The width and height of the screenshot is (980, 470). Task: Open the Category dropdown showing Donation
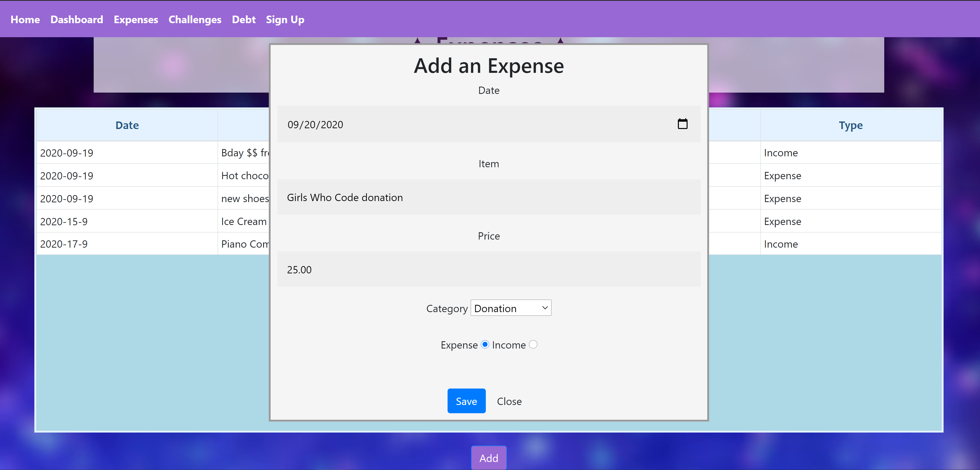point(511,308)
